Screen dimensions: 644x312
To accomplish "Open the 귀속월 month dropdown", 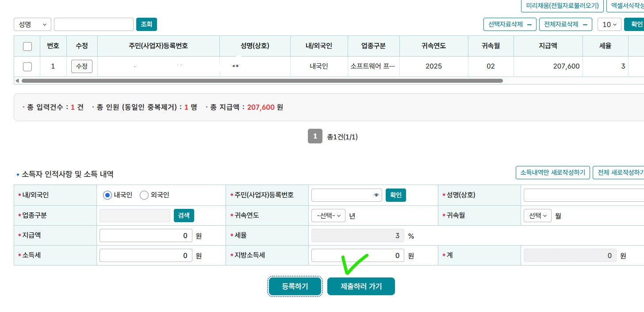I will (x=537, y=216).
